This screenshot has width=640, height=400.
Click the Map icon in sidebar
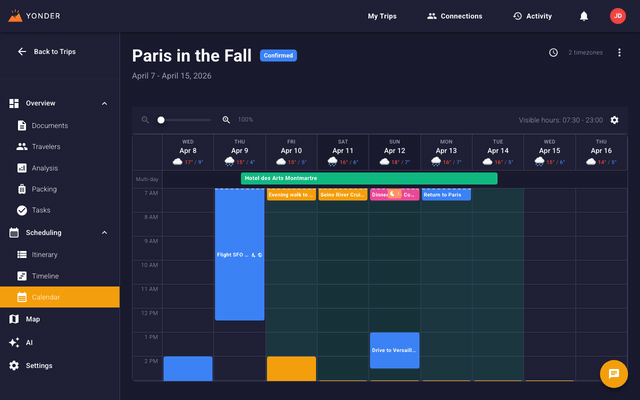14,319
